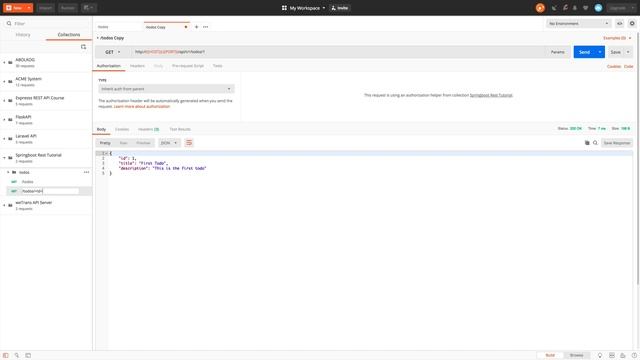Open the request Authorization tab
Viewport: 640px width, 360px height.
coord(109,66)
